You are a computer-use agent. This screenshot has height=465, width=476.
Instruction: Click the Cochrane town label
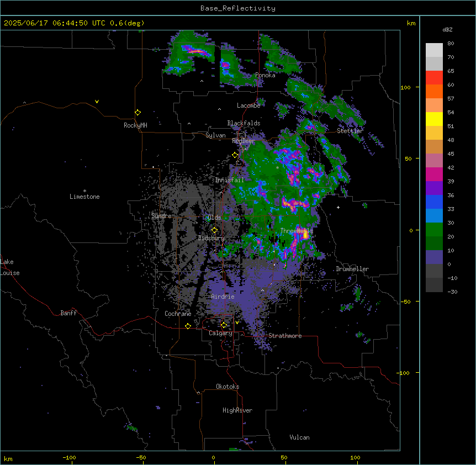(178, 314)
